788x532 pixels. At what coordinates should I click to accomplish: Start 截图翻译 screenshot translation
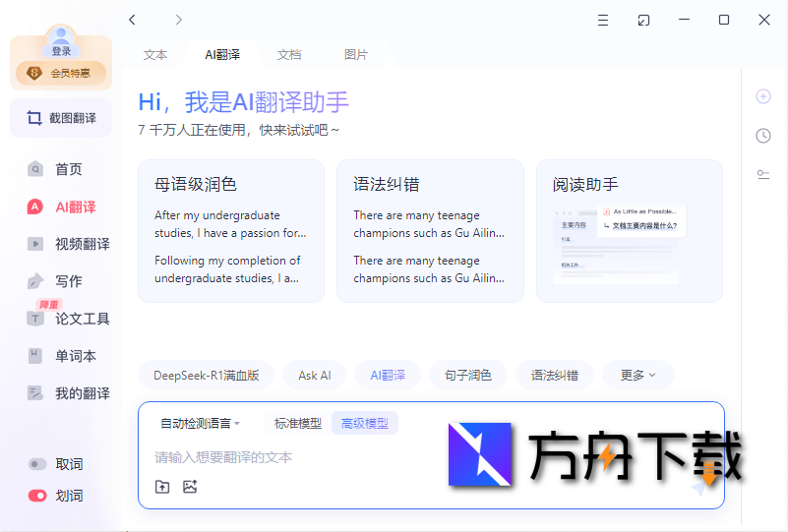tap(61, 118)
